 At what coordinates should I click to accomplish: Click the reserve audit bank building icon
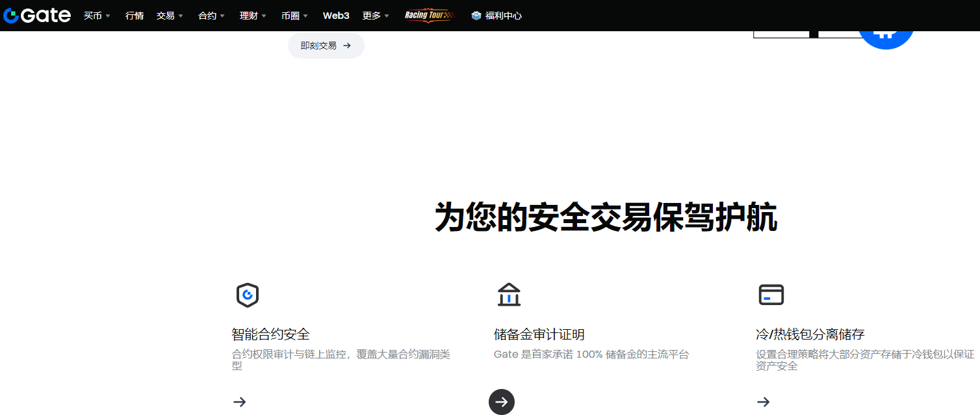coord(509,295)
